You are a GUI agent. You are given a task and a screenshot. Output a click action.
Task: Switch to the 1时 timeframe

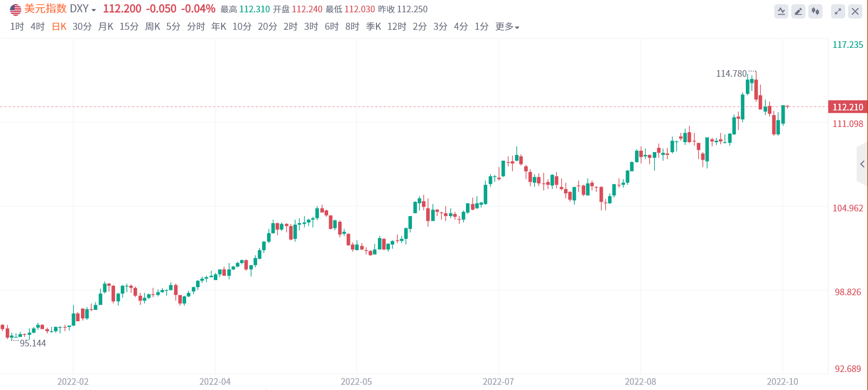(x=17, y=27)
